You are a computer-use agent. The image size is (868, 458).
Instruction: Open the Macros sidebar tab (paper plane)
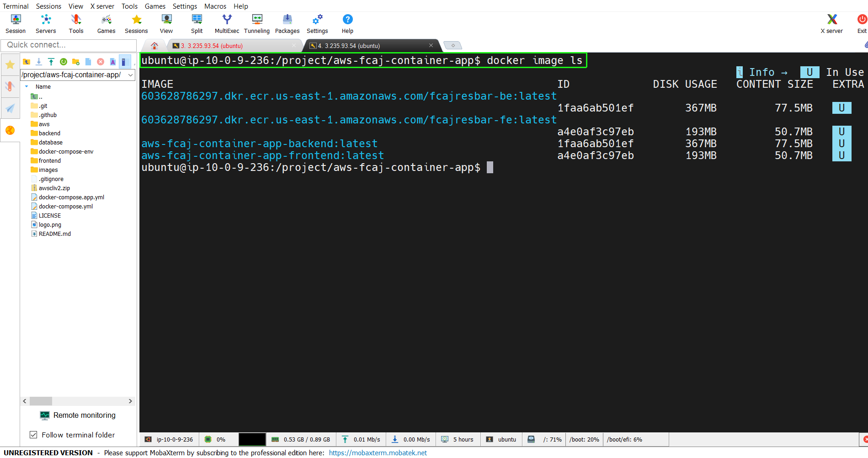pyautogui.click(x=10, y=108)
